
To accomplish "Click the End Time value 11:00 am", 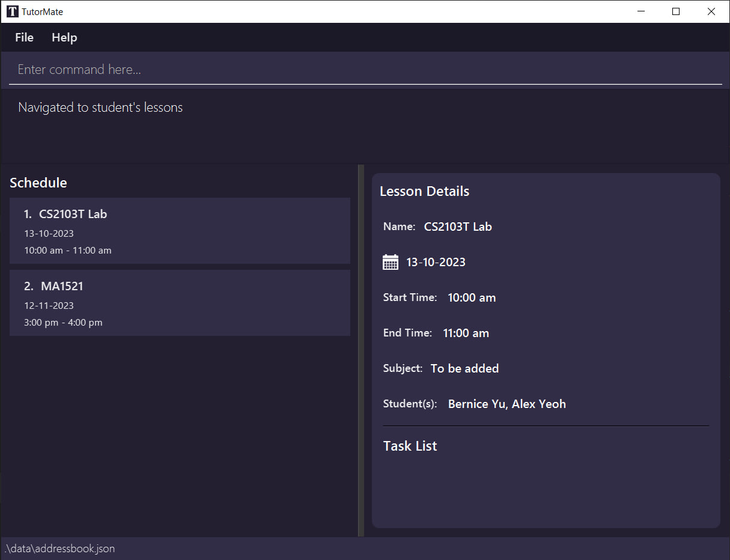I will point(466,333).
